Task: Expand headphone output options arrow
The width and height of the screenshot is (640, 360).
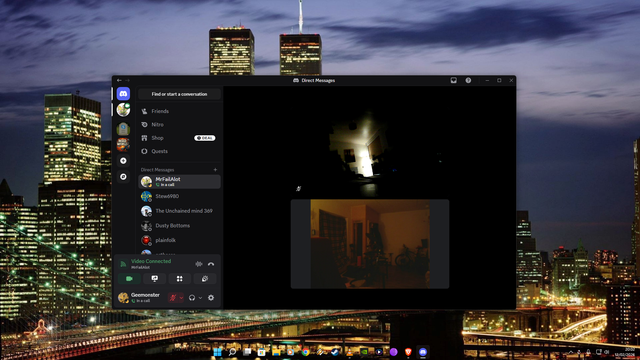Action: coord(200,298)
